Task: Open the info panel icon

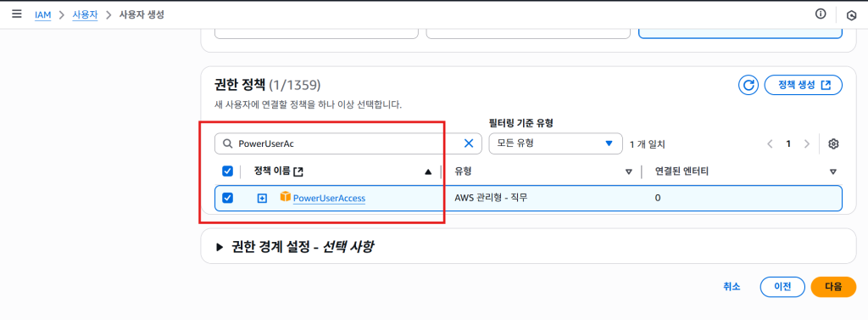Action: coord(821,14)
